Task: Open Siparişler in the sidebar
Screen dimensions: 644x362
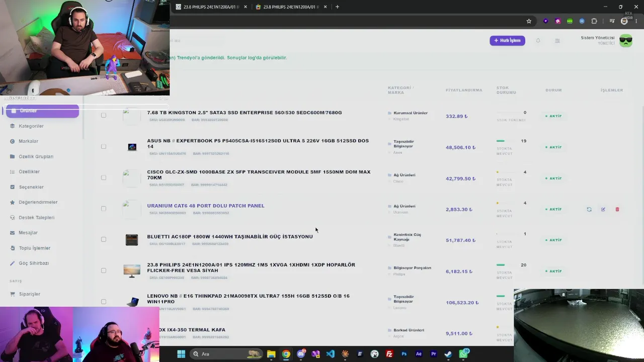Action: click(x=29, y=294)
